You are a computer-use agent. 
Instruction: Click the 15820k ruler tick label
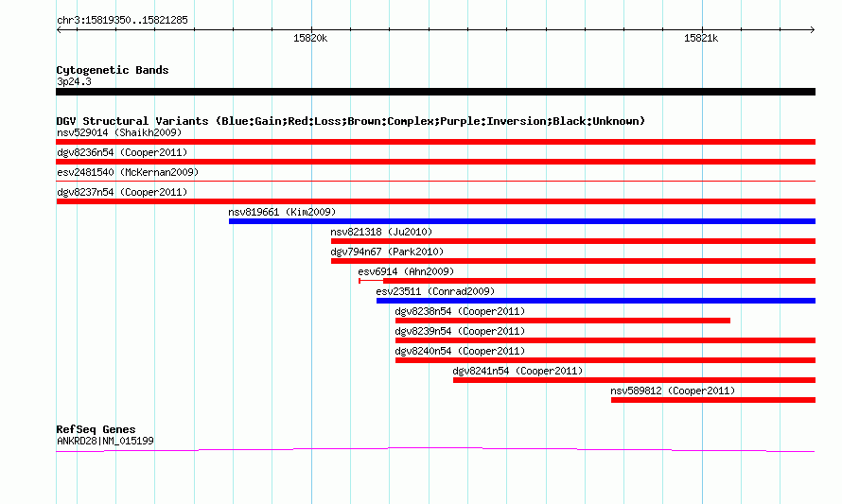tap(310, 38)
